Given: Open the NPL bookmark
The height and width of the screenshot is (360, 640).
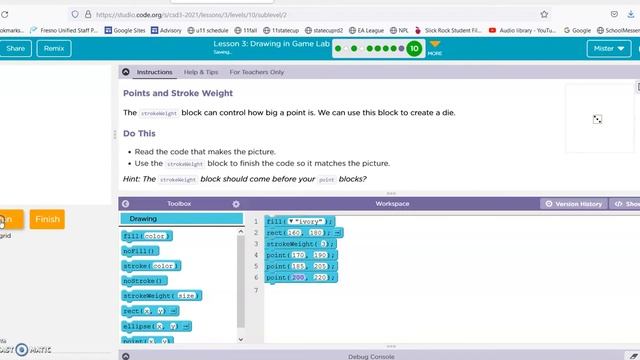Looking at the screenshot, I should [x=399, y=30].
